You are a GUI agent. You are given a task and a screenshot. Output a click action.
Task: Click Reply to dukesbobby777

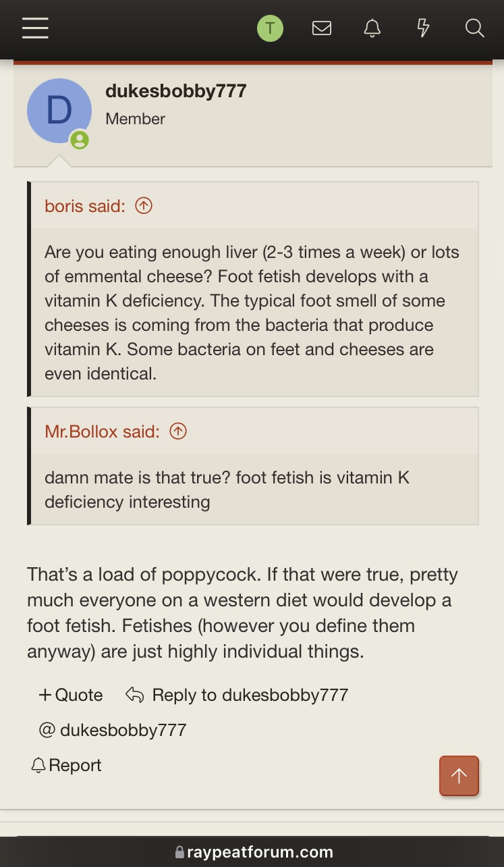click(237, 695)
